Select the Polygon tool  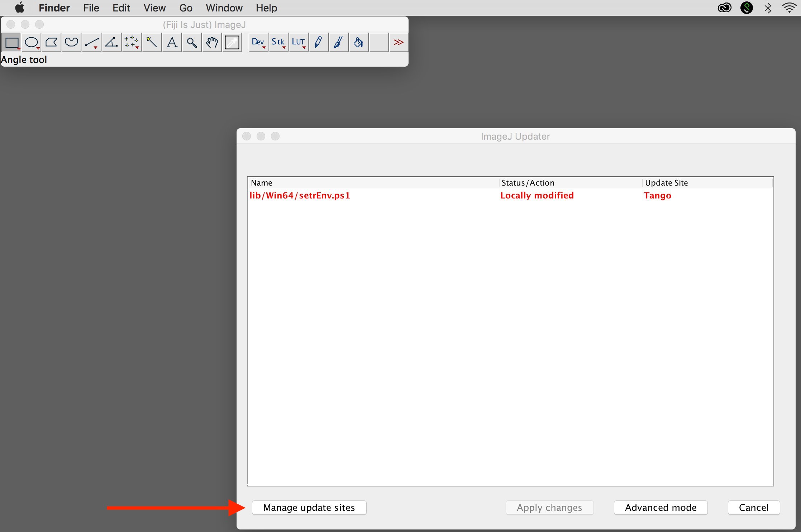pyautogui.click(x=52, y=42)
